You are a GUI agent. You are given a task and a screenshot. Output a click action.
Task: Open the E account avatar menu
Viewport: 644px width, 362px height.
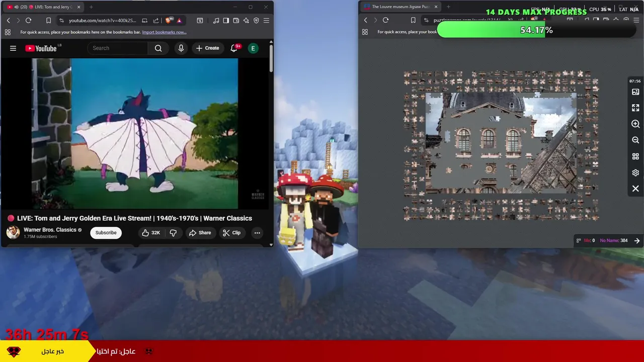pyautogui.click(x=253, y=48)
